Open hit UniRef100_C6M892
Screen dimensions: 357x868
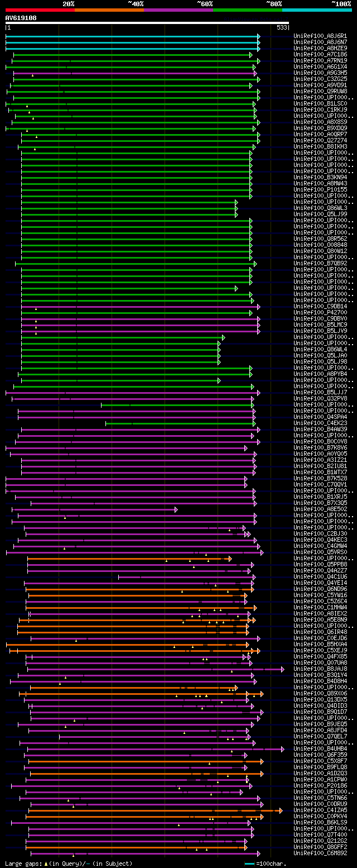click(x=320, y=853)
